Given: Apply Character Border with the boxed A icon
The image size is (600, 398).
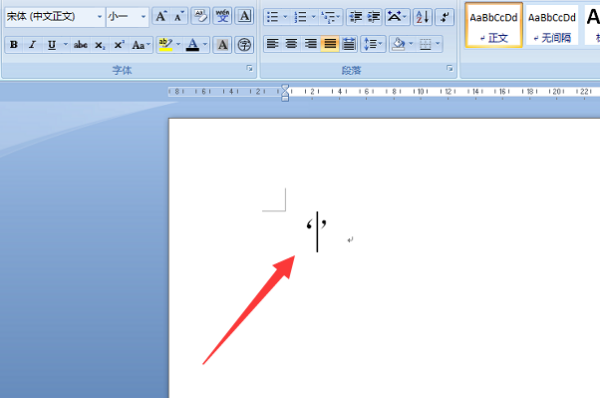Looking at the screenshot, I should click(245, 16).
